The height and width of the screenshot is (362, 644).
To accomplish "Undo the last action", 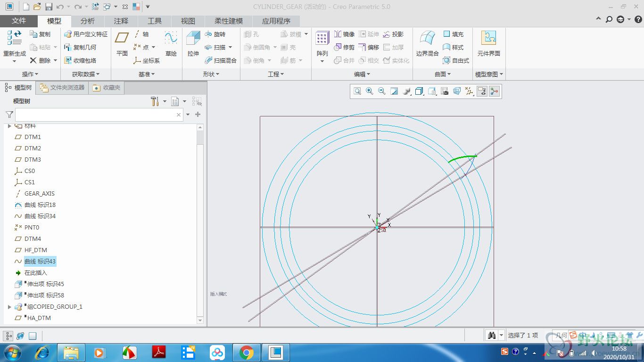I will tap(59, 7).
